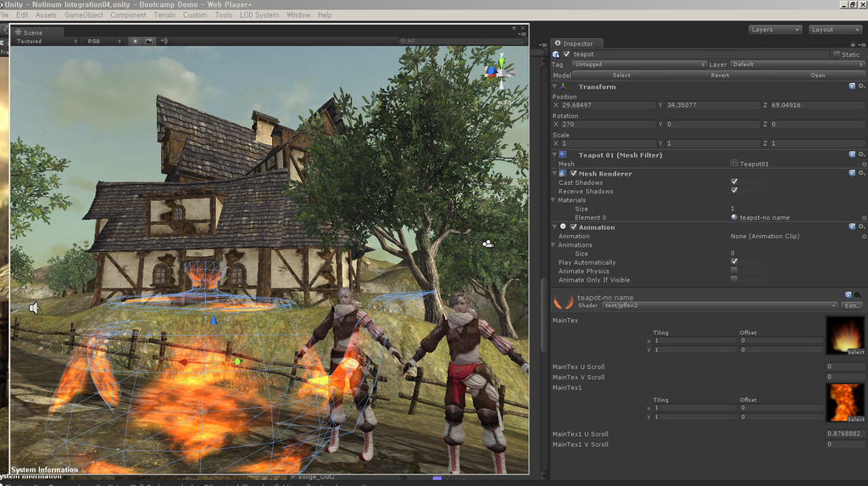Open the Terrain menu
The image size is (868, 486).
click(164, 15)
